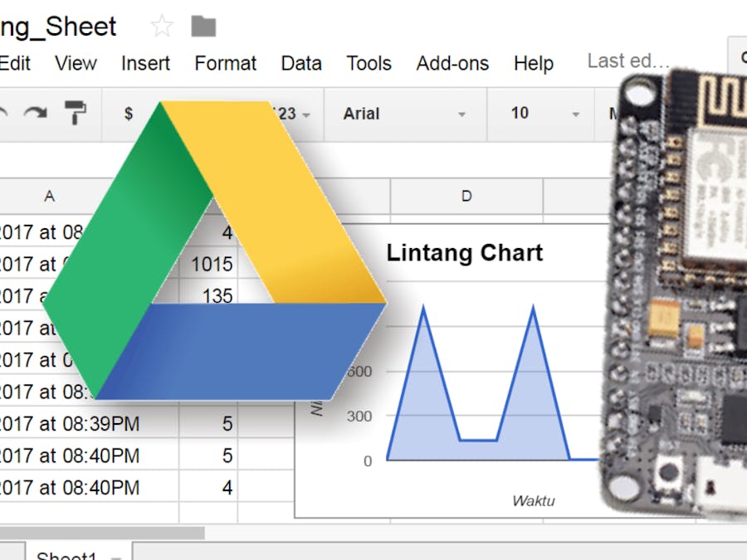Select the paint format roller icon

coord(76,113)
